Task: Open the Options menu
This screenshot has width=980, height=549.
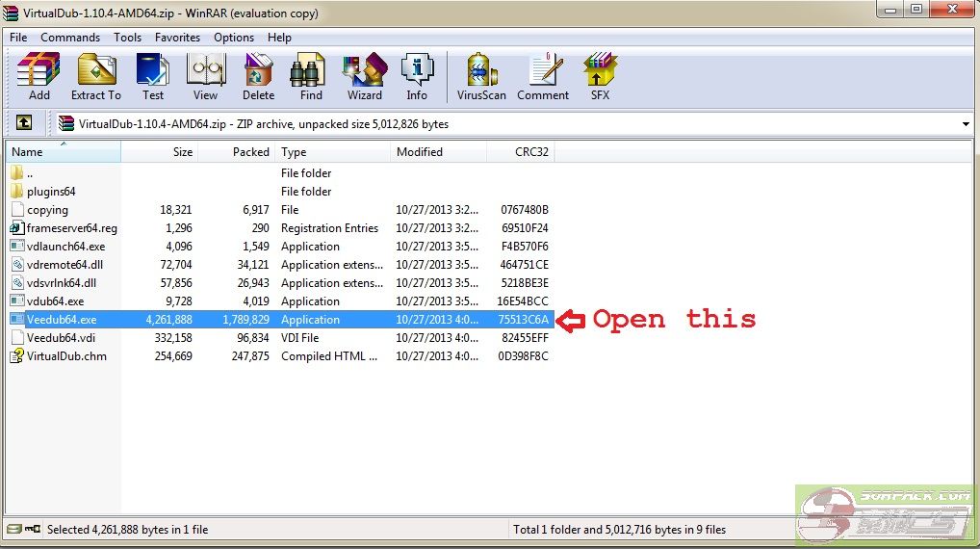Action: (234, 38)
